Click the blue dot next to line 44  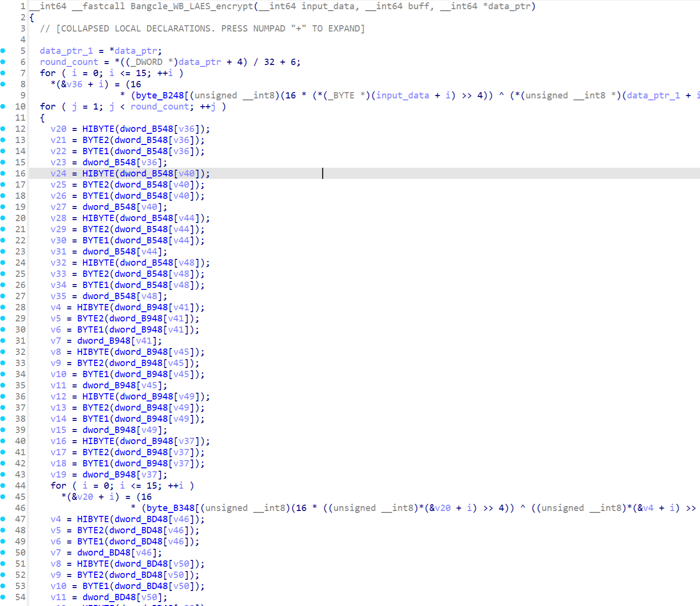pos(3,486)
